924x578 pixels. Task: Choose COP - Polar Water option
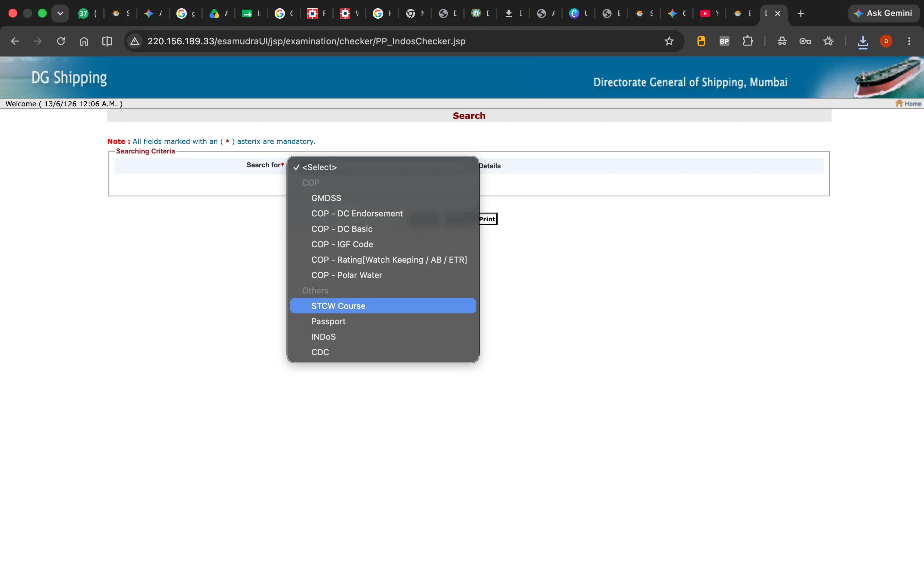pos(382,275)
